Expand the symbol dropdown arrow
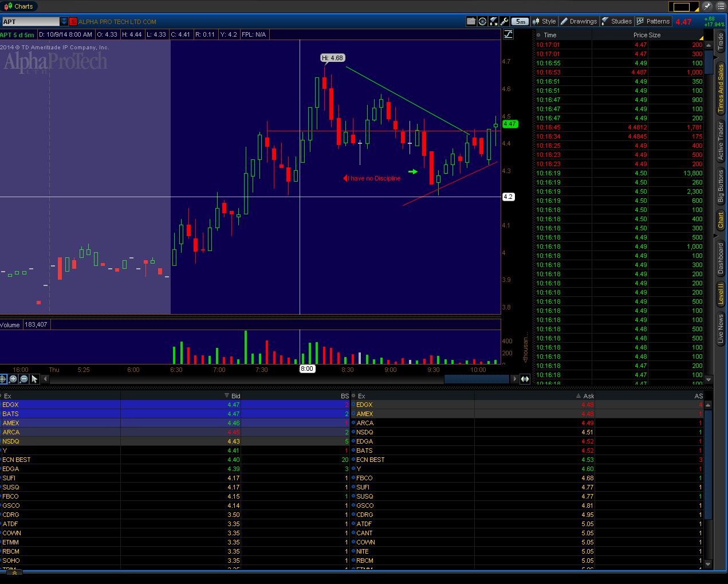This screenshot has width=728, height=584. (x=64, y=22)
